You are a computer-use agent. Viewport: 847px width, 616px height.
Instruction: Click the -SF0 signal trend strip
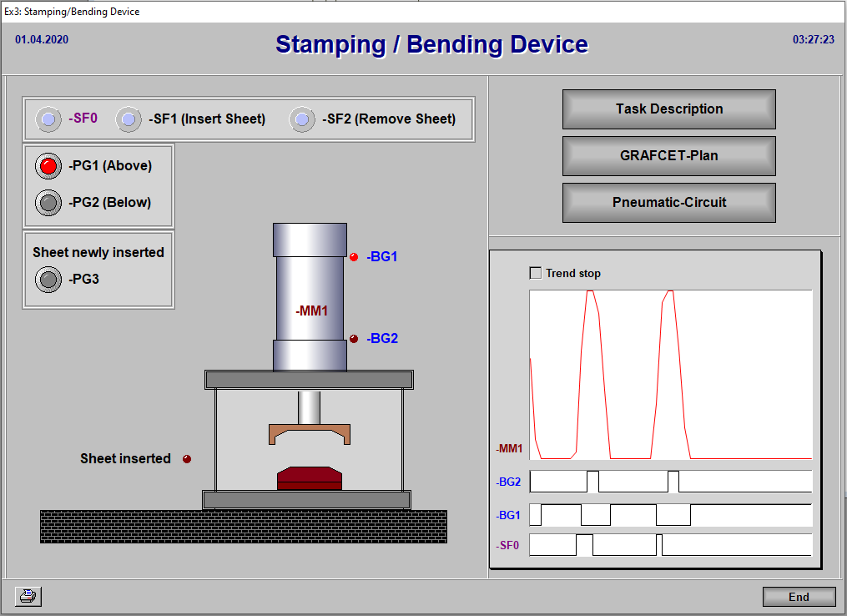(x=670, y=545)
